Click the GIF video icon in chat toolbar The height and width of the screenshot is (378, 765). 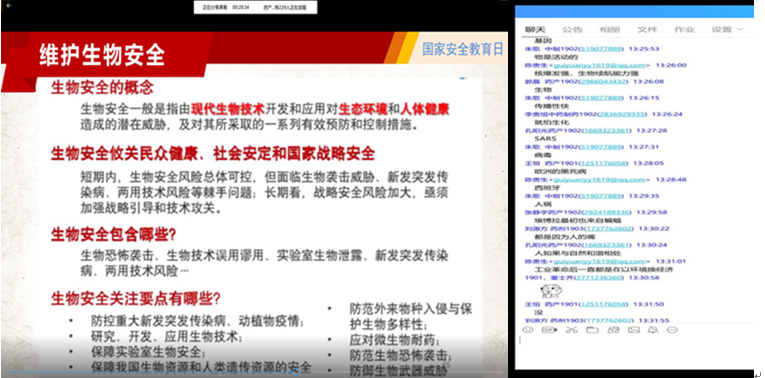[549, 330]
